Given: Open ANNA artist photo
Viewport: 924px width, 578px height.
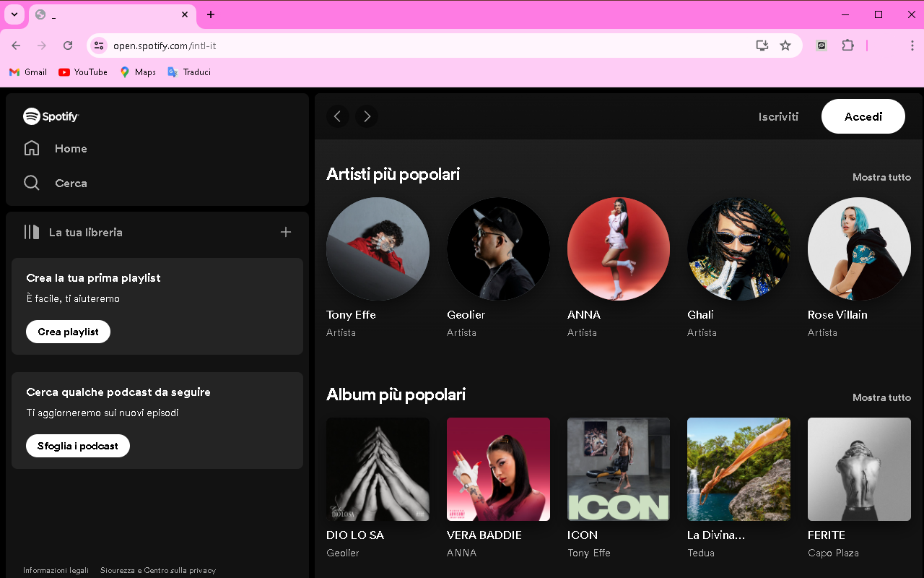Looking at the screenshot, I should click(619, 249).
